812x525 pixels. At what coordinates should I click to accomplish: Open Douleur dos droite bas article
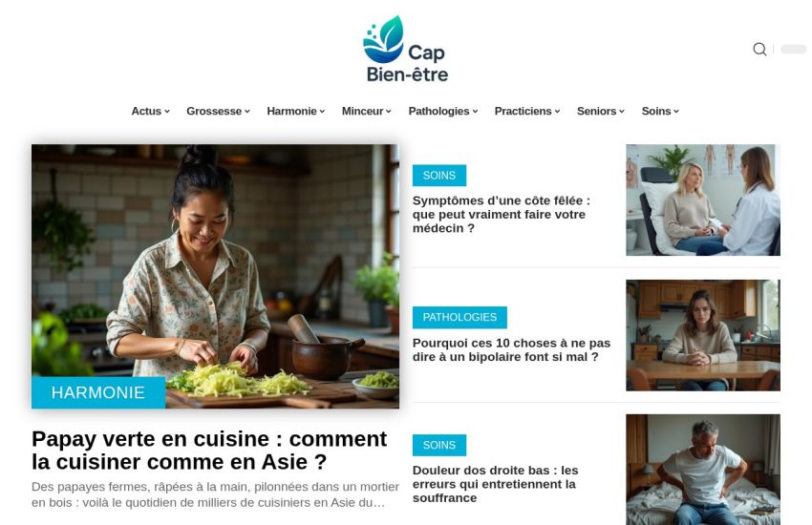click(495, 484)
